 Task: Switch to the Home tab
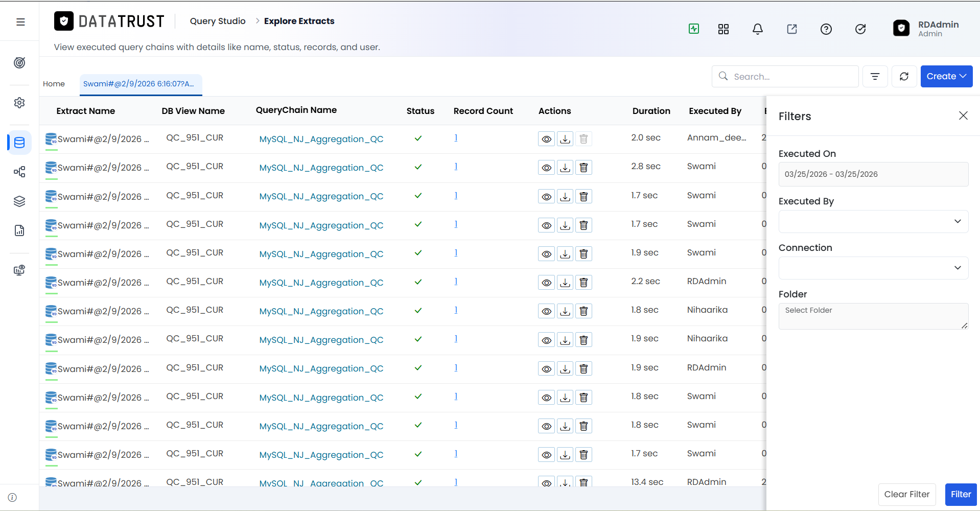pos(54,84)
